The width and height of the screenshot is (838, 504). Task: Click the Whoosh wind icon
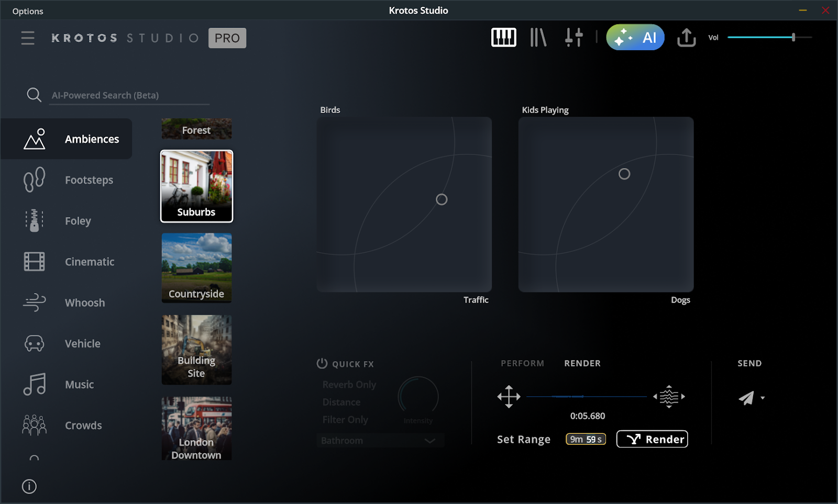point(35,302)
